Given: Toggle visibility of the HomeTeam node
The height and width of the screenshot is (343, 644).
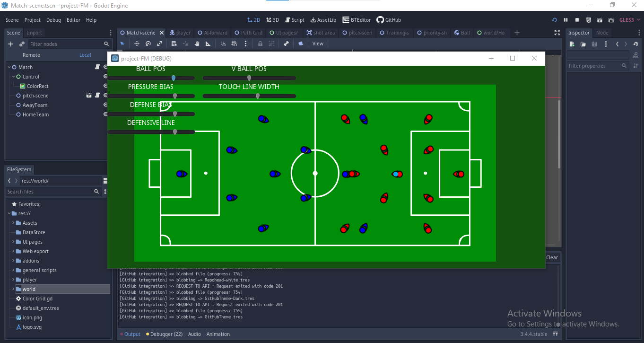Looking at the screenshot, I should [x=105, y=114].
